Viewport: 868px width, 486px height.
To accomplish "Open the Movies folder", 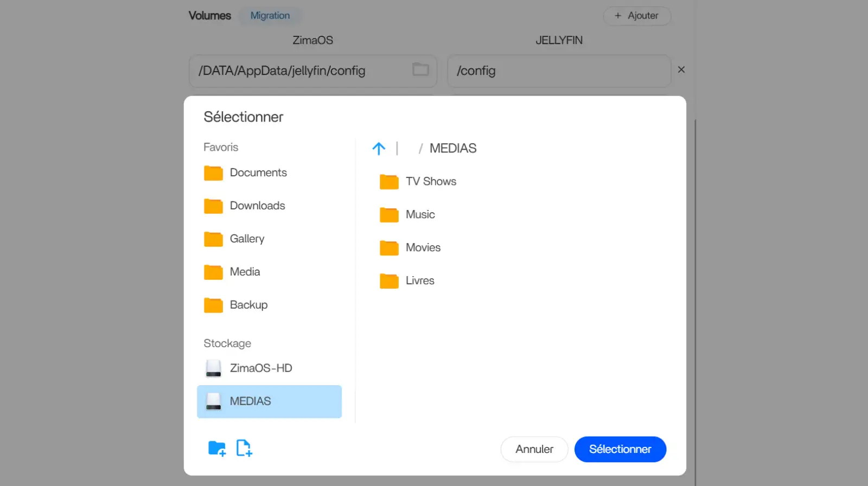I will [x=423, y=248].
